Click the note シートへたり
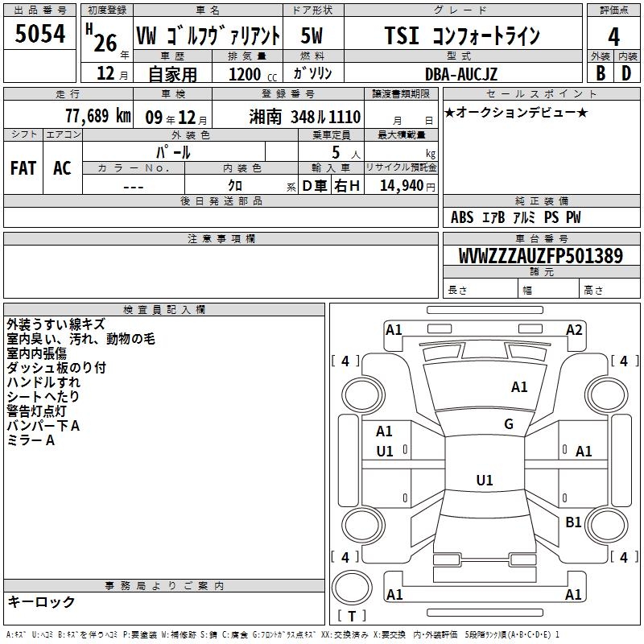This screenshot has width=644, height=644. [x=43, y=396]
